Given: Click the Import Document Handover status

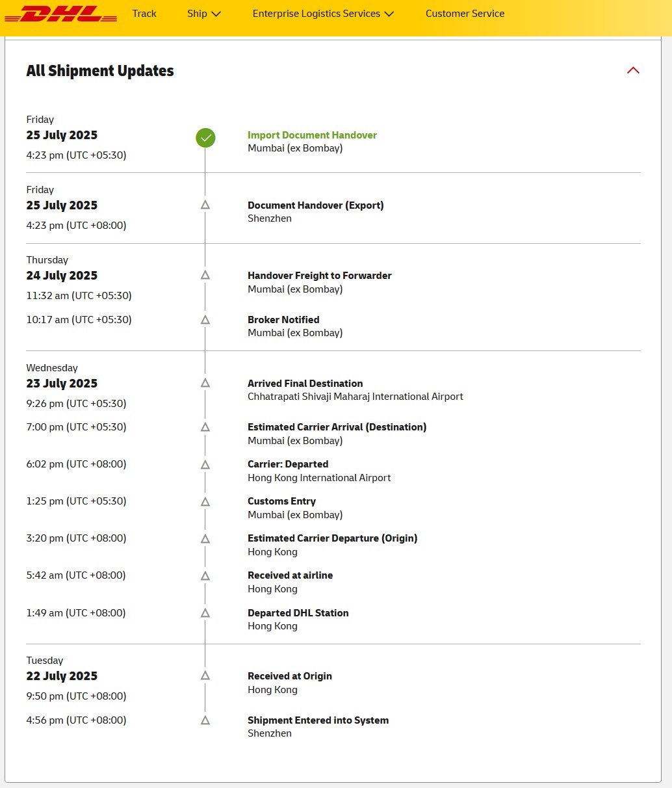Looking at the screenshot, I should coord(312,135).
